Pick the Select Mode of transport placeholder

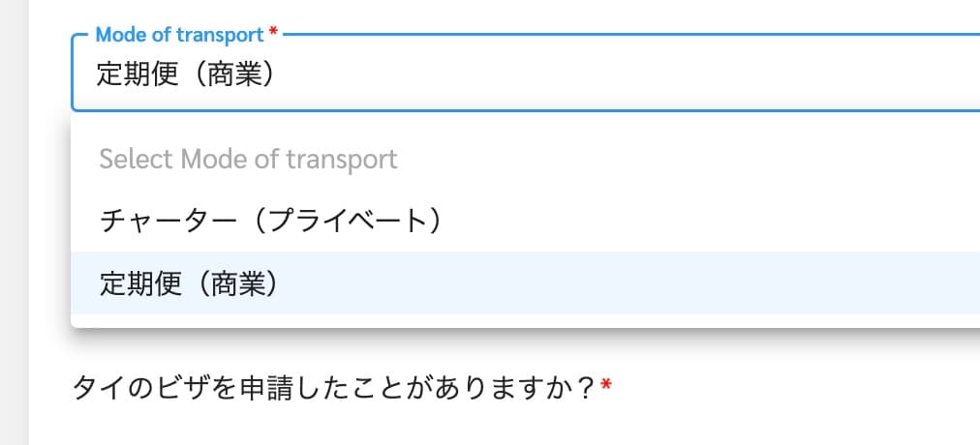[248, 160]
